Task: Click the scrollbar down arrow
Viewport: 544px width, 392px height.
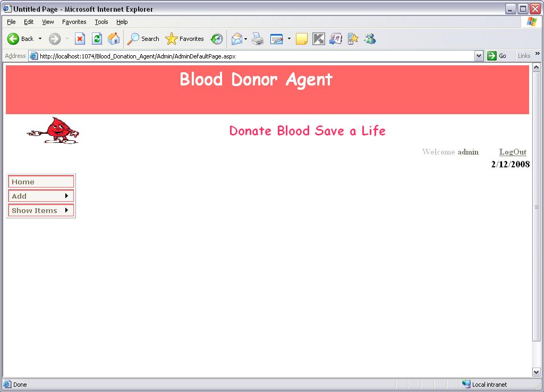Action: pos(537,372)
